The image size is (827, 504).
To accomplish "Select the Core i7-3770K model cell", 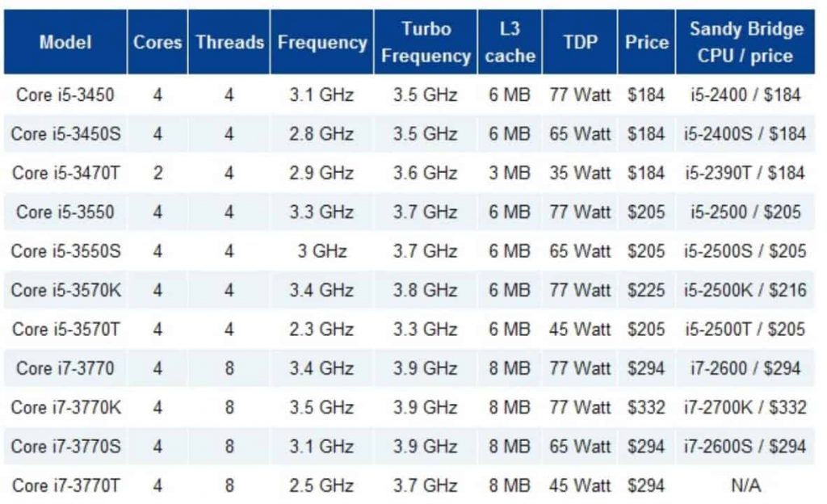I will click(65, 407).
